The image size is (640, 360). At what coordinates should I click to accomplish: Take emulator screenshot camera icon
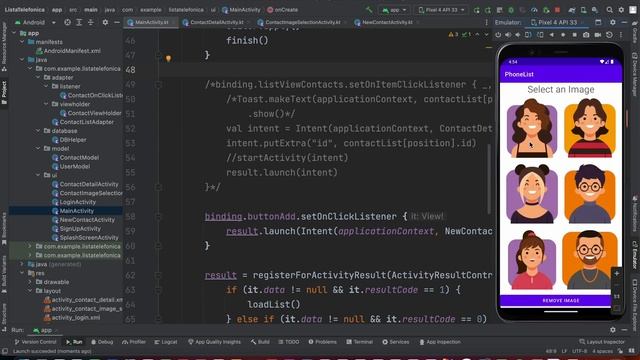586,35
